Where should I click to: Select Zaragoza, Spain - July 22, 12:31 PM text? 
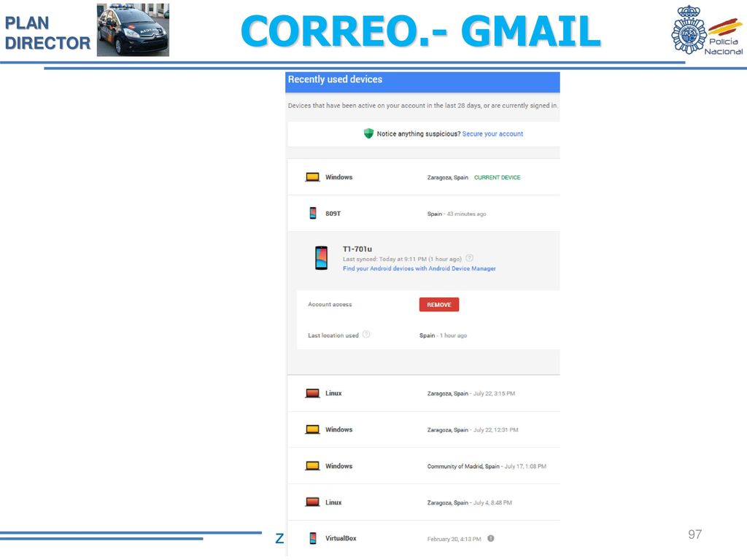pos(473,430)
